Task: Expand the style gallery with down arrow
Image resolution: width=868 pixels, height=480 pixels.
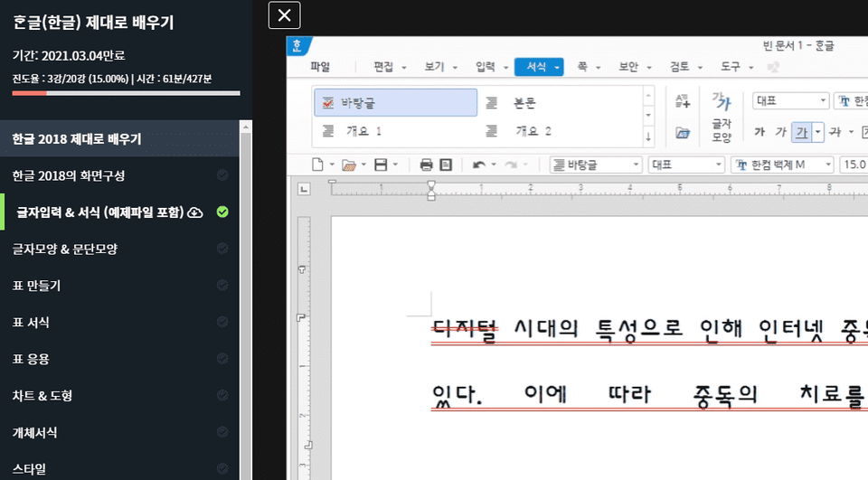Action: point(648,136)
